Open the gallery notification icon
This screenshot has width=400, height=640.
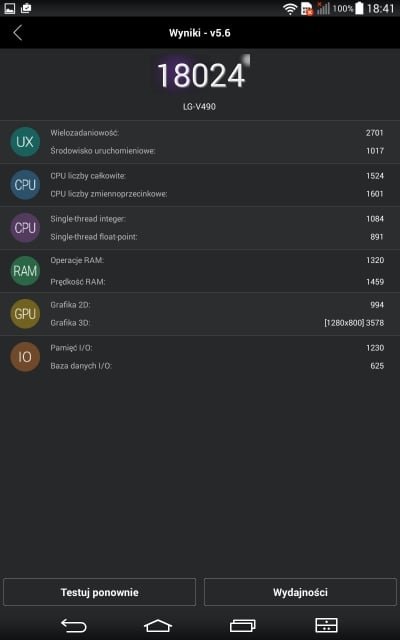(x=9, y=8)
